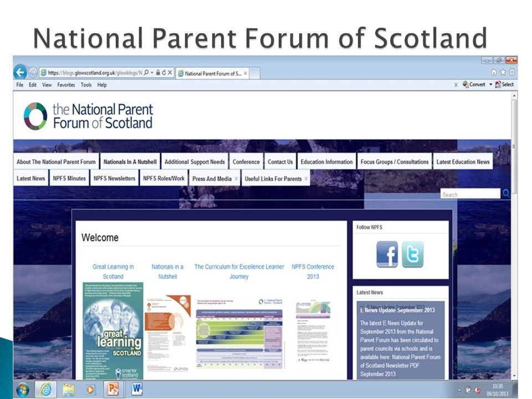532x399 pixels.
Task: Open the Facebook icon under Follow NPFS
Action: [387, 254]
